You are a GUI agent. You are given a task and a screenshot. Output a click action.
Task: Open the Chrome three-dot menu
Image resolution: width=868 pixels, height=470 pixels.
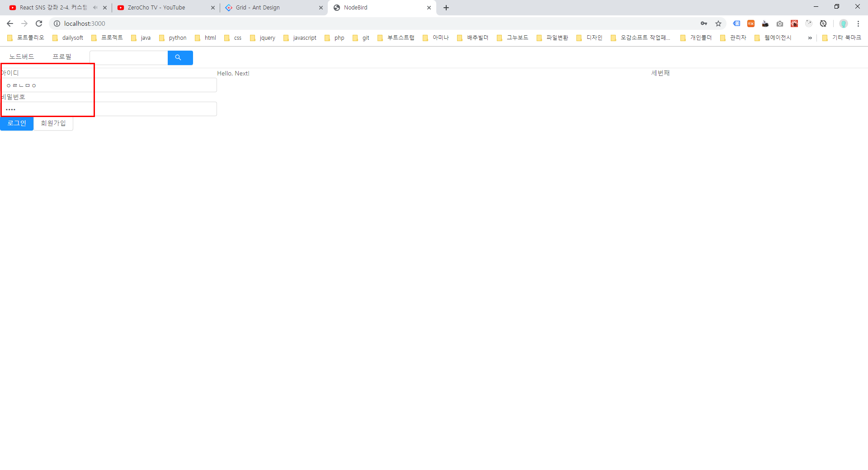858,23
